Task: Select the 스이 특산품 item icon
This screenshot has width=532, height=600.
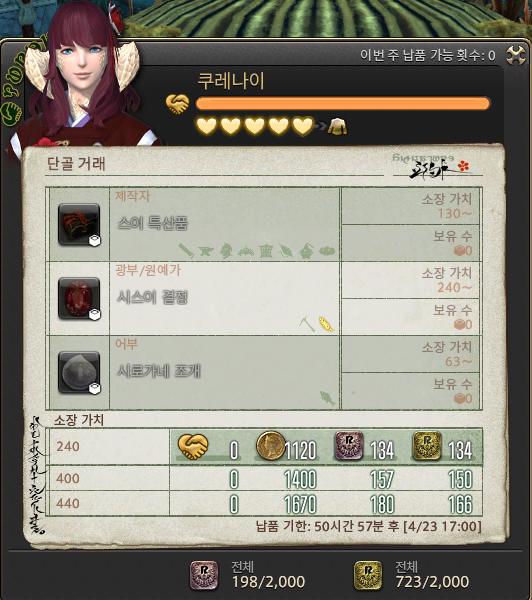Action: [x=79, y=225]
